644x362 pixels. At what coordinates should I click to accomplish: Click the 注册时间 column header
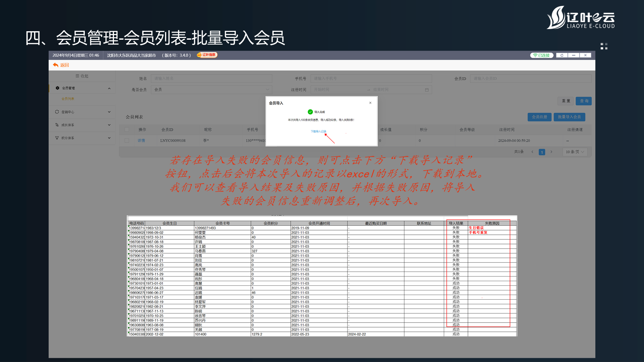pos(507,129)
